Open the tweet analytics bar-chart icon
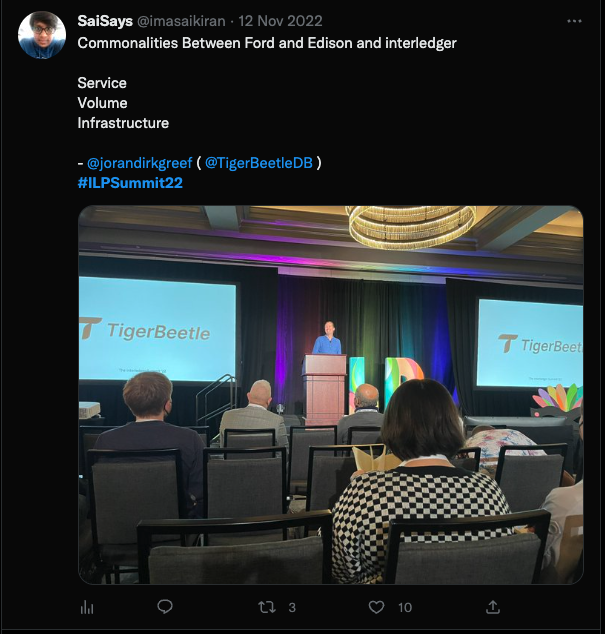 [x=87, y=607]
